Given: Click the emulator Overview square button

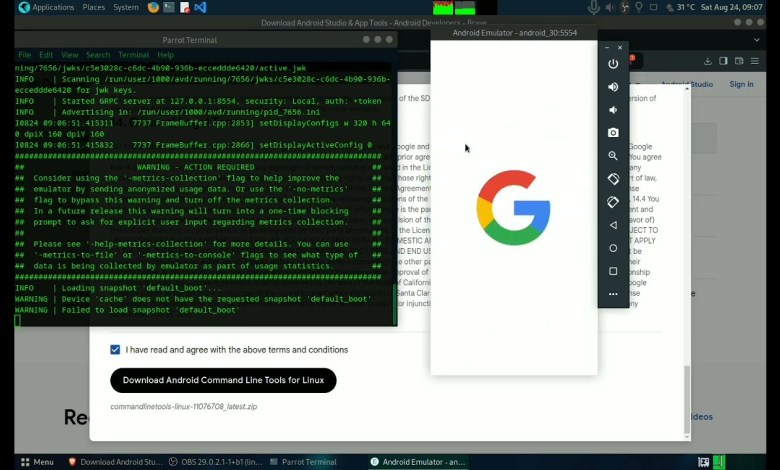Looking at the screenshot, I should click(x=613, y=271).
